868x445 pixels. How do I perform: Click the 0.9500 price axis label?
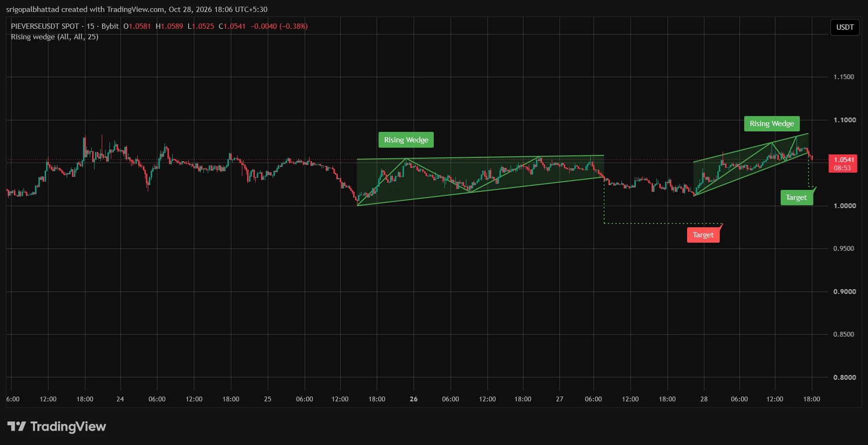(x=844, y=248)
